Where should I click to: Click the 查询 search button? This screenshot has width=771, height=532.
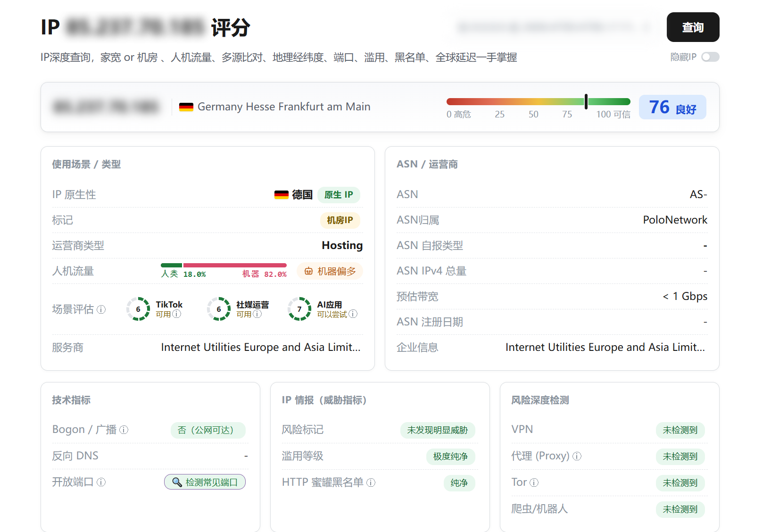pos(693,27)
